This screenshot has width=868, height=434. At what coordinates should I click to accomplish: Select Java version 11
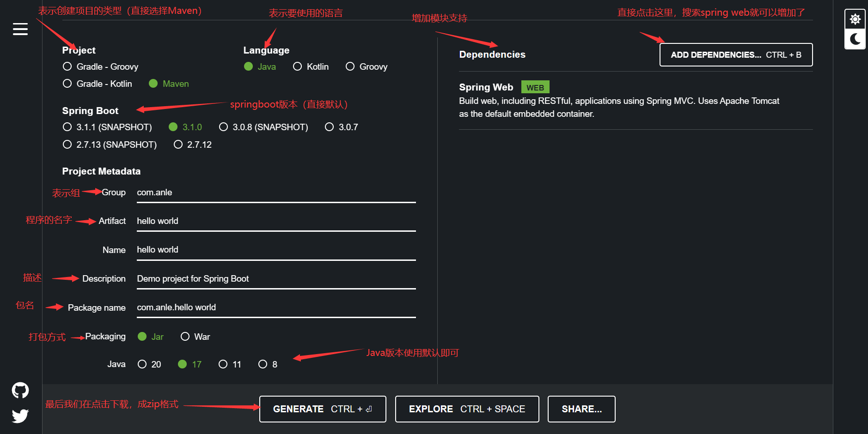(230, 364)
